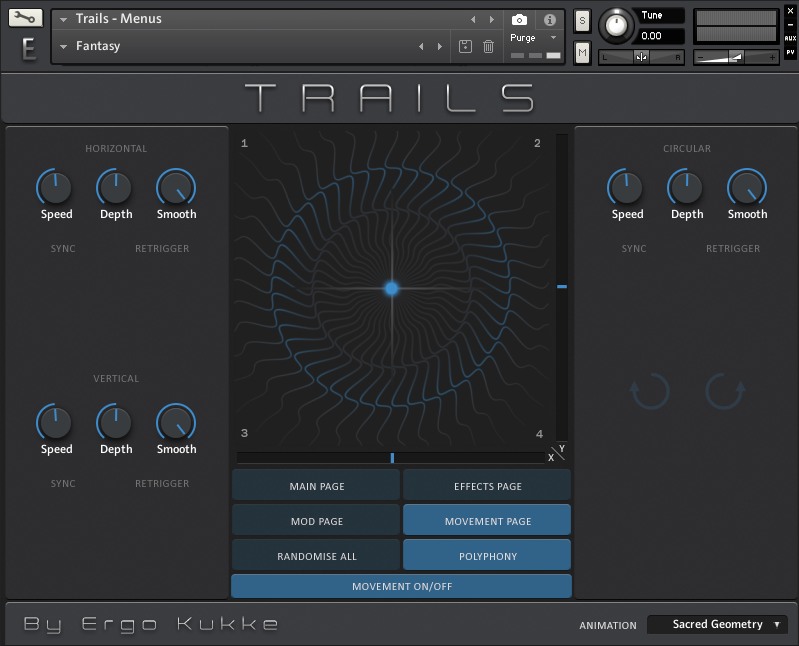The width and height of the screenshot is (799, 646).
Task: Click the clockwise circular direction arrow
Action: point(724,391)
